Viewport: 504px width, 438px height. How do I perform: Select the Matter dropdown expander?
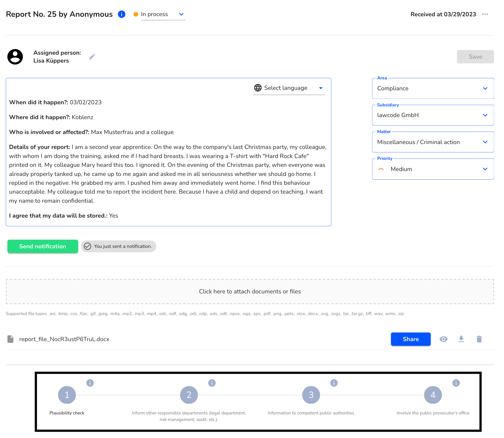click(x=485, y=142)
